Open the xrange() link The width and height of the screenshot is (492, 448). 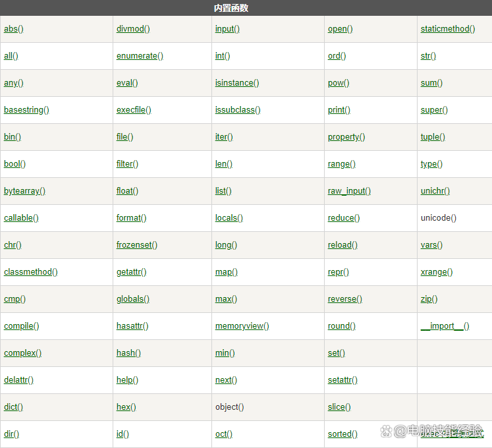pos(437,272)
